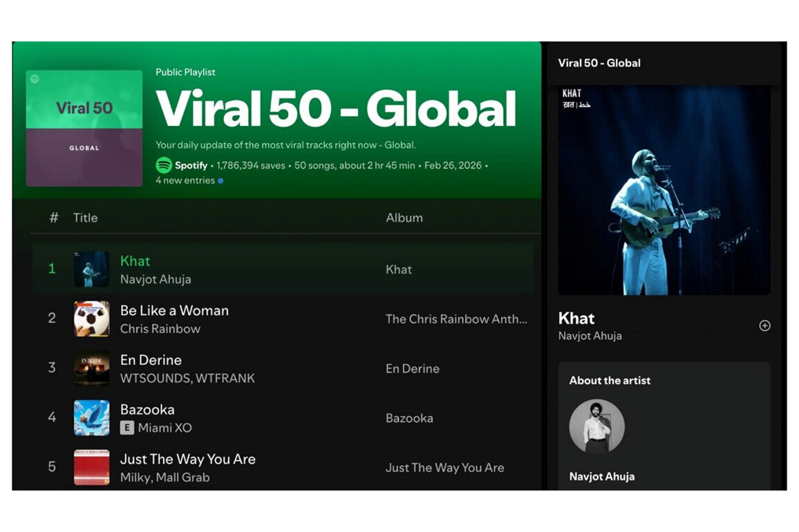This screenshot has height=532, width=799.
Task: Open the Khat album in Album column
Action: coord(399,269)
